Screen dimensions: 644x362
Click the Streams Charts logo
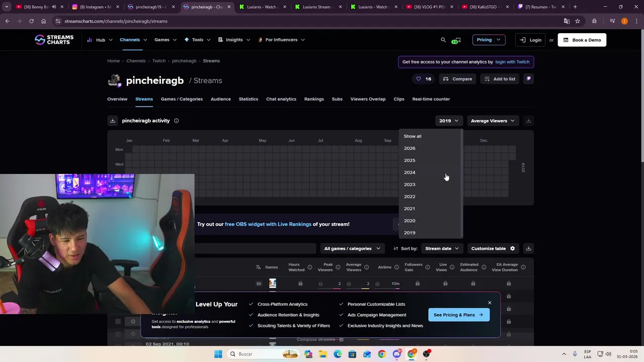click(x=54, y=40)
